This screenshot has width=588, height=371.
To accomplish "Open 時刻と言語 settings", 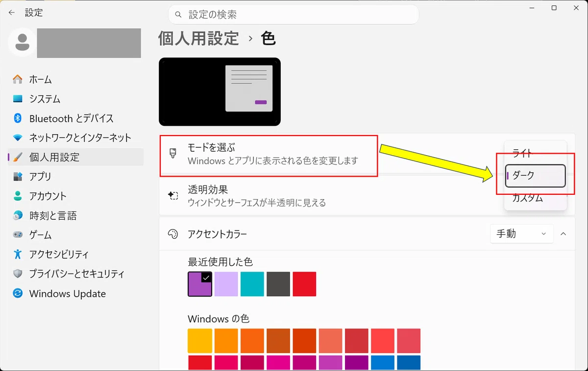I will (x=75, y=215).
